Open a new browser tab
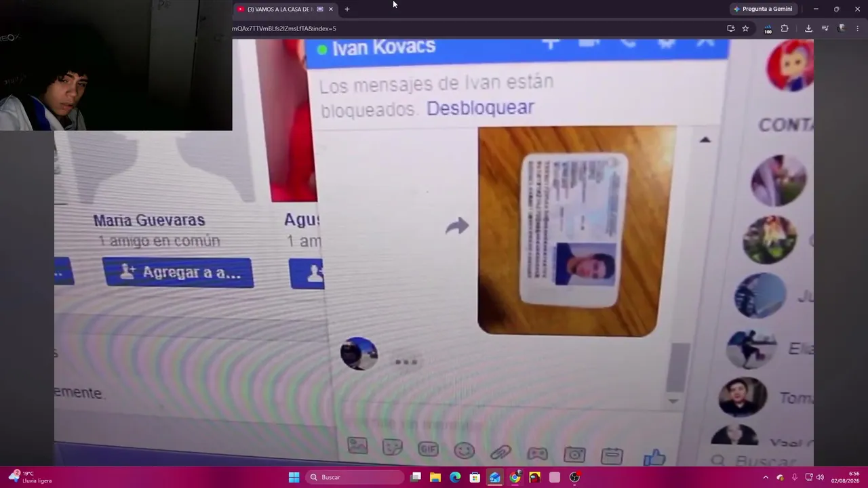Viewport: 868px width, 488px height. 347,9
